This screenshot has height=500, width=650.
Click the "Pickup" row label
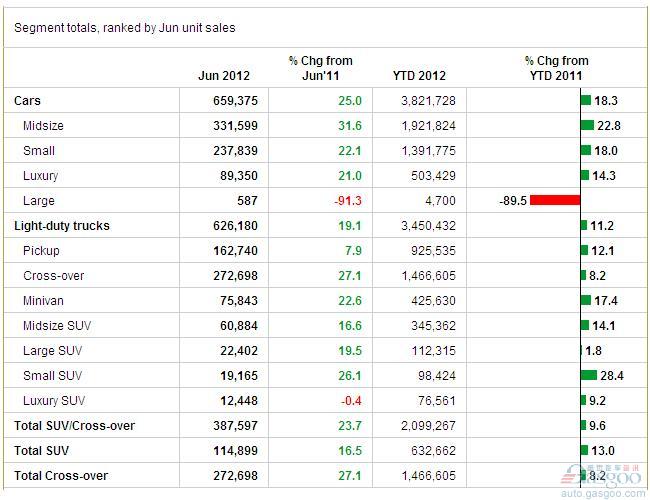(x=41, y=251)
